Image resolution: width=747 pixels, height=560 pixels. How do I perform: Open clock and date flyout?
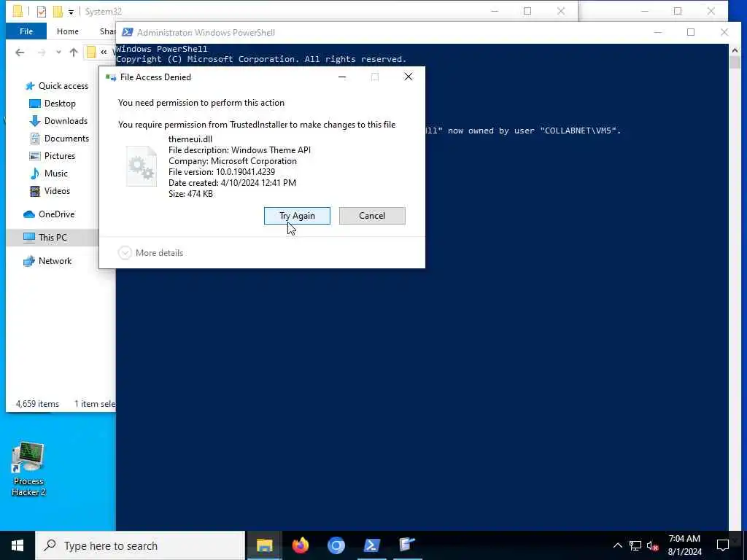(684, 545)
